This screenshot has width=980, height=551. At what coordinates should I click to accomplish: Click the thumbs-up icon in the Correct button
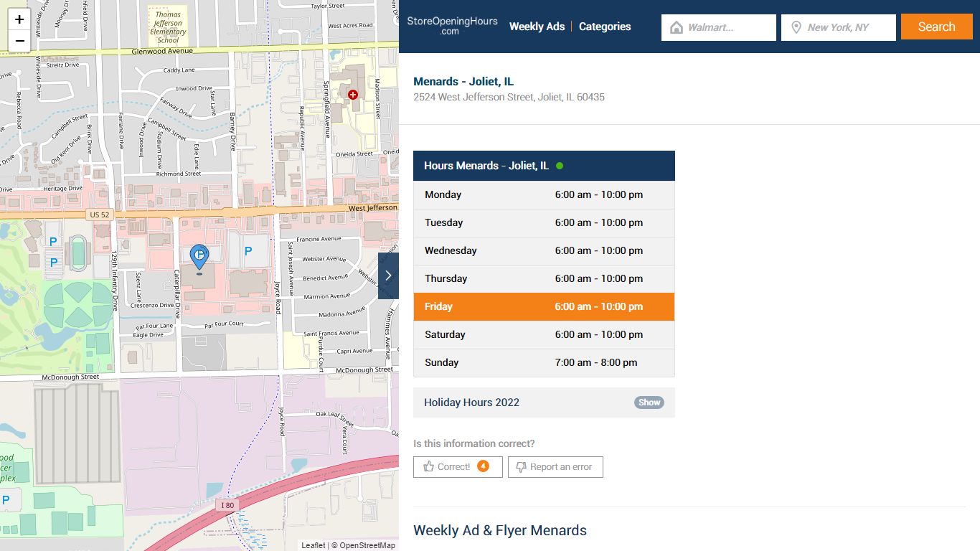(428, 467)
